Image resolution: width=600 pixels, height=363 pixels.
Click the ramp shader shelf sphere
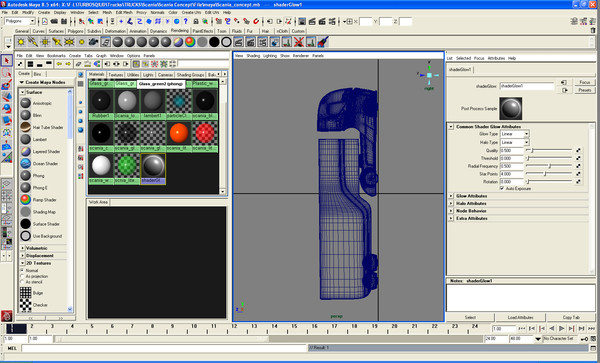pos(190,42)
